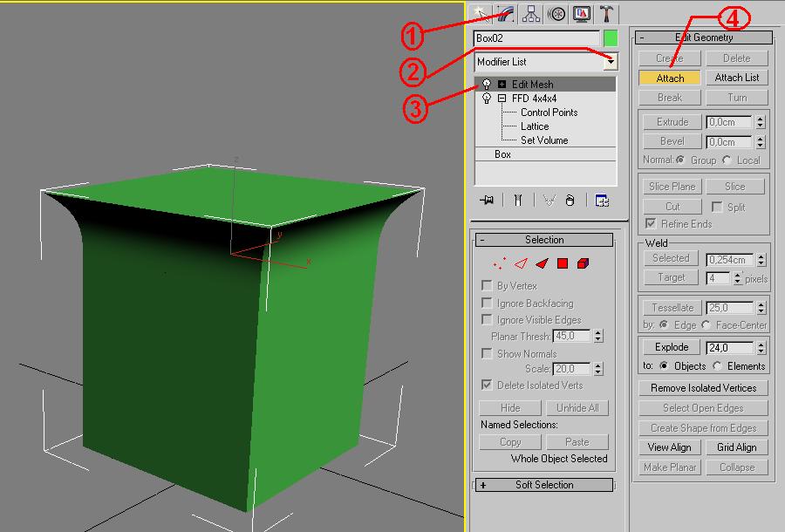Open the Modifier List dropdown

[x=611, y=62]
